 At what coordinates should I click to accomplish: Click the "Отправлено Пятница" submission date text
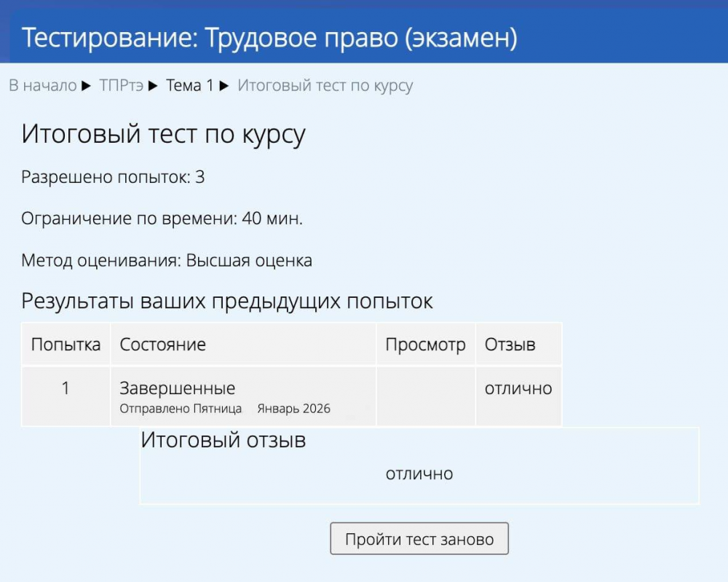pyautogui.click(x=181, y=409)
